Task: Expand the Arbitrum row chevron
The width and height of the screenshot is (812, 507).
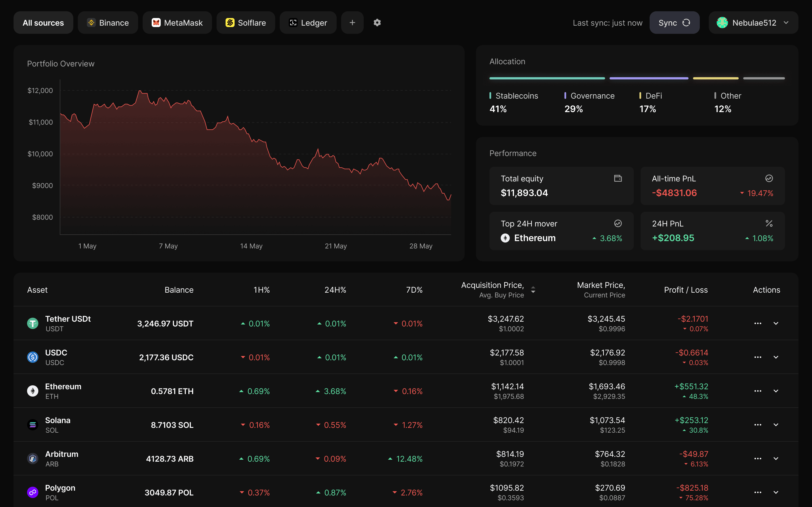Action: pyautogui.click(x=776, y=458)
